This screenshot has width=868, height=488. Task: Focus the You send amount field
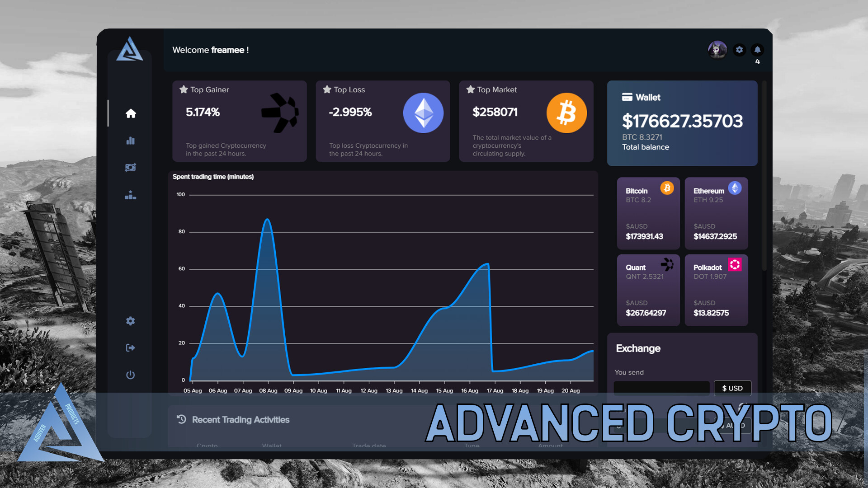pos(661,388)
